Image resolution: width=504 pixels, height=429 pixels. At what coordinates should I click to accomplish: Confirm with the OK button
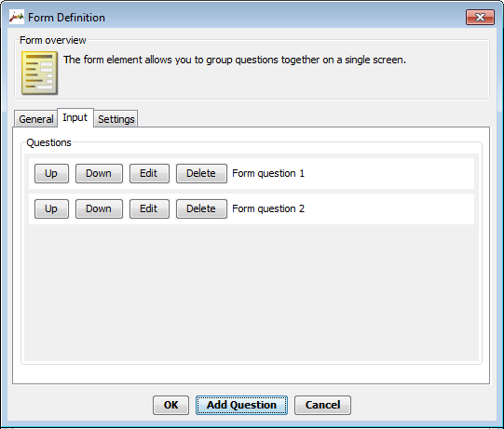tap(170, 405)
